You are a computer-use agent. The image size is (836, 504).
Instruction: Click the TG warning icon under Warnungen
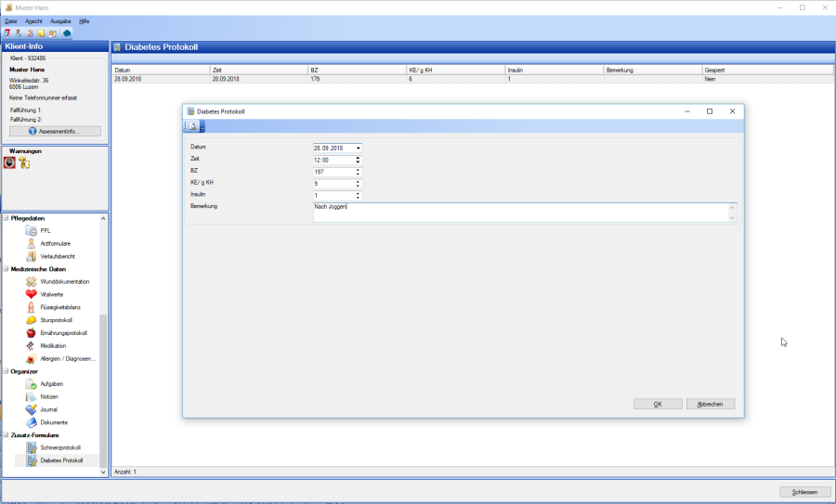[24, 163]
